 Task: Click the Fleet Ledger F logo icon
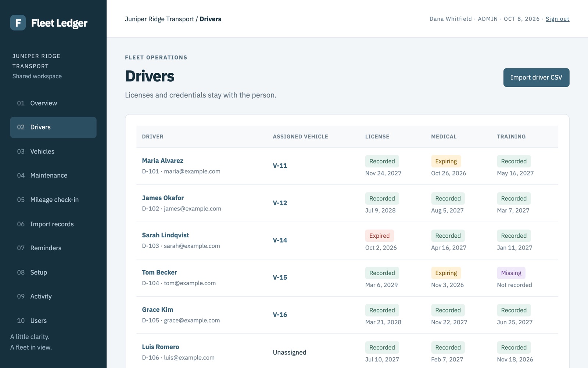(18, 23)
